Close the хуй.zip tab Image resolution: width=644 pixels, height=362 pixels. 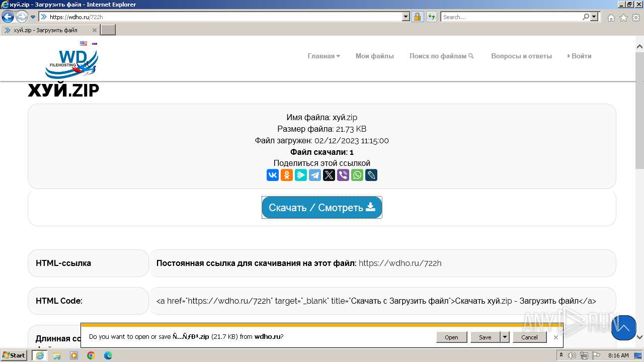95,30
